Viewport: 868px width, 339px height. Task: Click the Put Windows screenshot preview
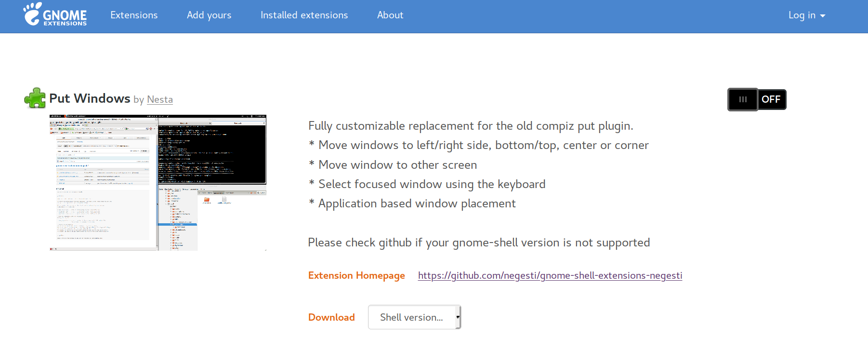[x=158, y=182]
